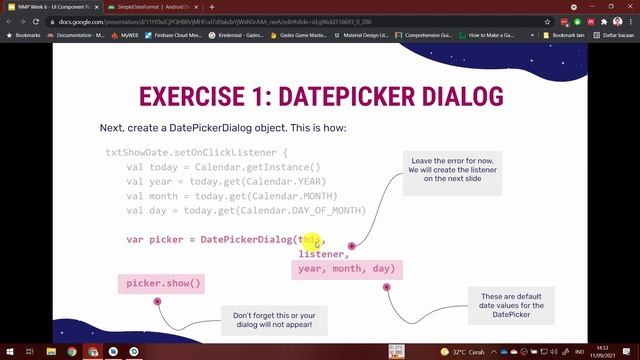This screenshot has width=640, height=360.
Task: Open the weather widget showing 32°C Cerah
Action: tap(462, 352)
